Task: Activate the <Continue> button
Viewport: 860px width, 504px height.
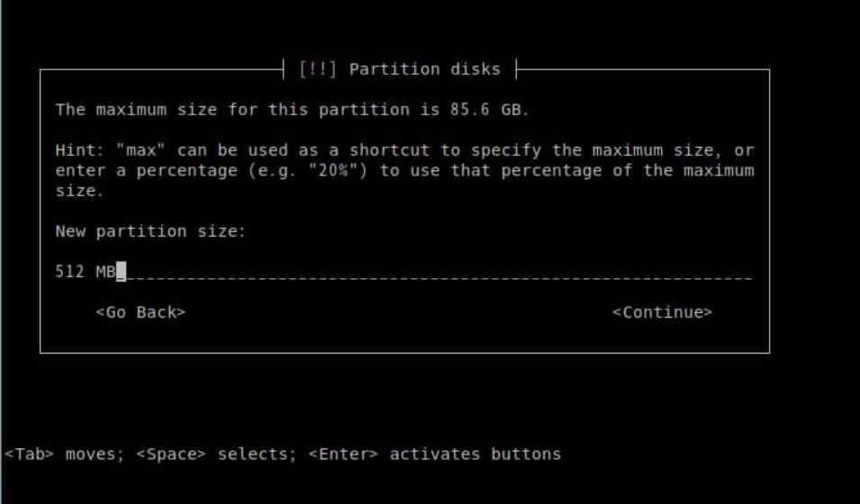Action: [662, 312]
